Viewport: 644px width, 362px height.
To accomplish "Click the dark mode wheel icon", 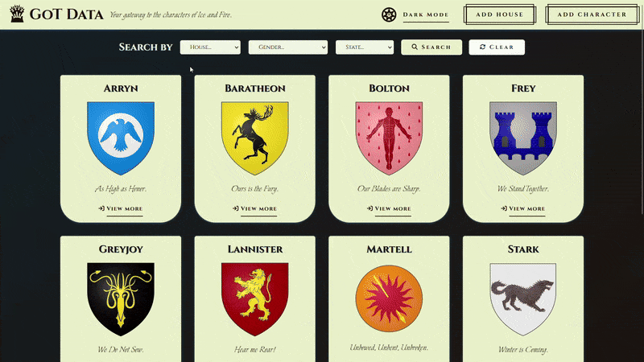I will pos(389,14).
